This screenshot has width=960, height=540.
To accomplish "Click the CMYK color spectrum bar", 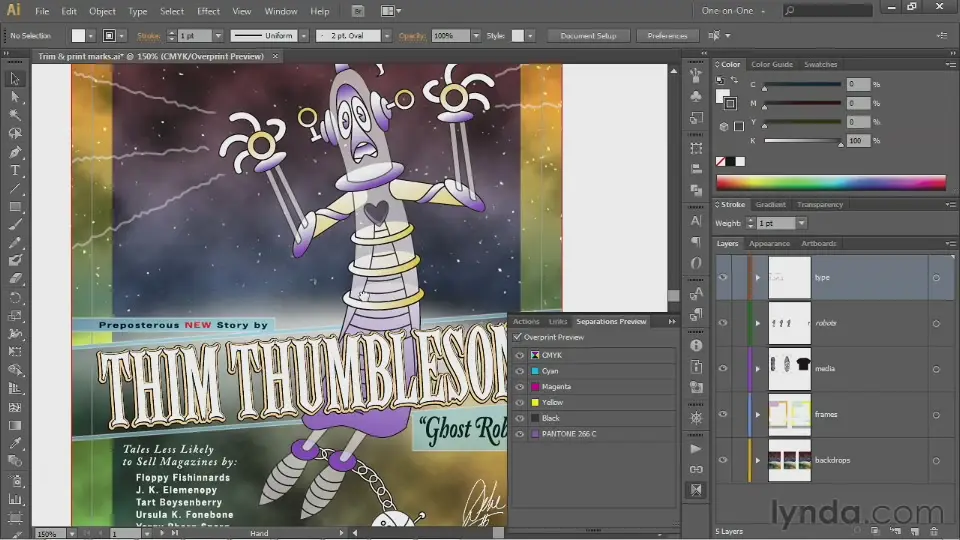I will pyautogui.click(x=831, y=182).
